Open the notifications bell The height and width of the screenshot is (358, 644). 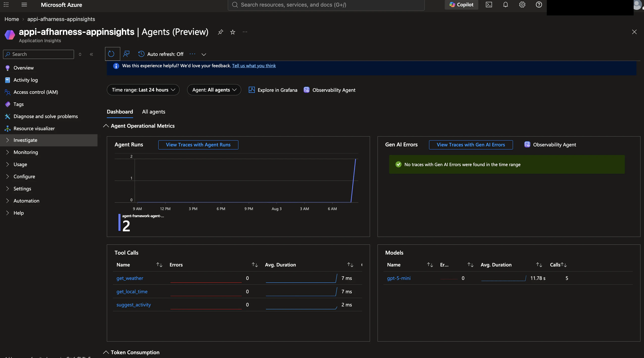click(506, 5)
